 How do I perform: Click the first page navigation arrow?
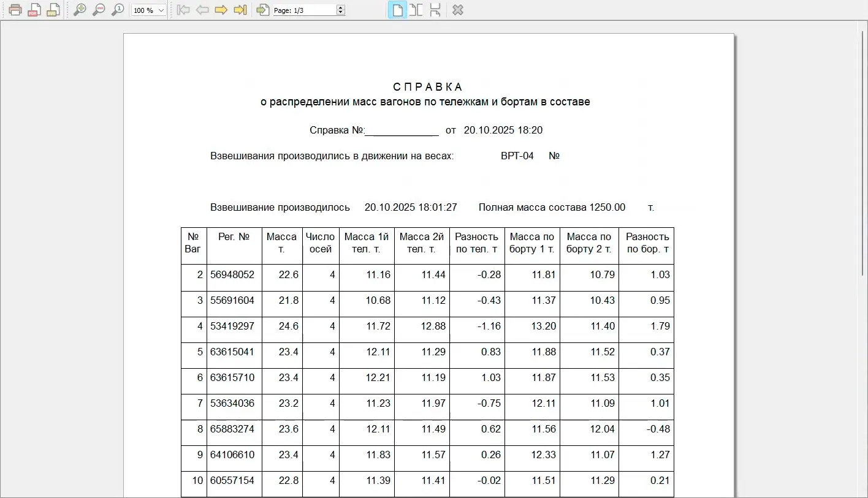(183, 9)
